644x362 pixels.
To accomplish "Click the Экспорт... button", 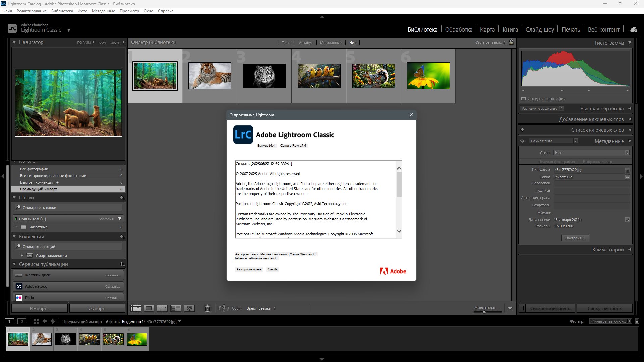I will tap(97, 308).
